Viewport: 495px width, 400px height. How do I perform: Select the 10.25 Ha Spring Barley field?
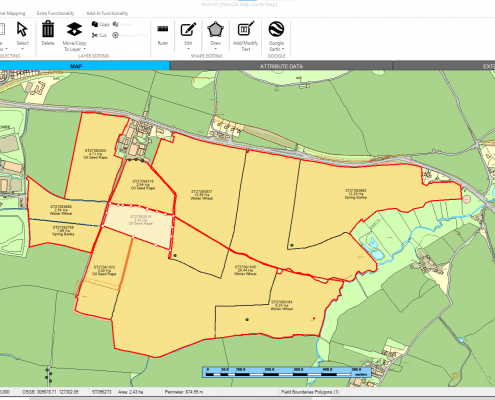coord(356,194)
